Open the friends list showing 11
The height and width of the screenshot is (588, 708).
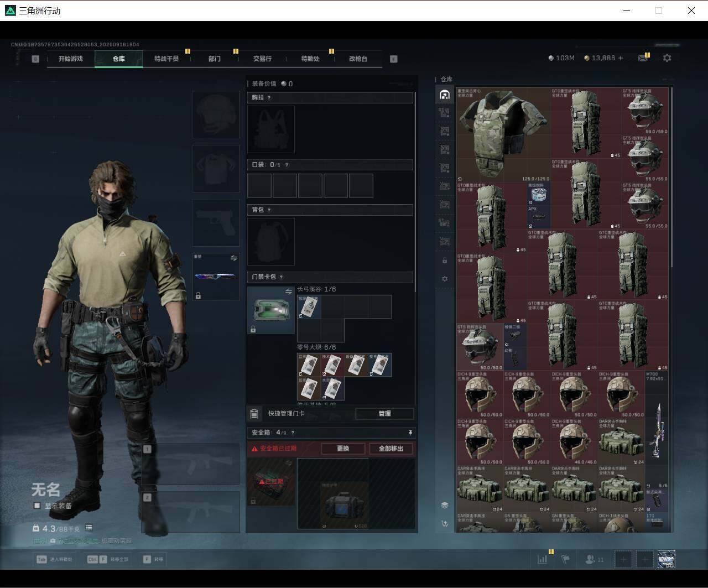pyautogui.click(x=594, y=559)
